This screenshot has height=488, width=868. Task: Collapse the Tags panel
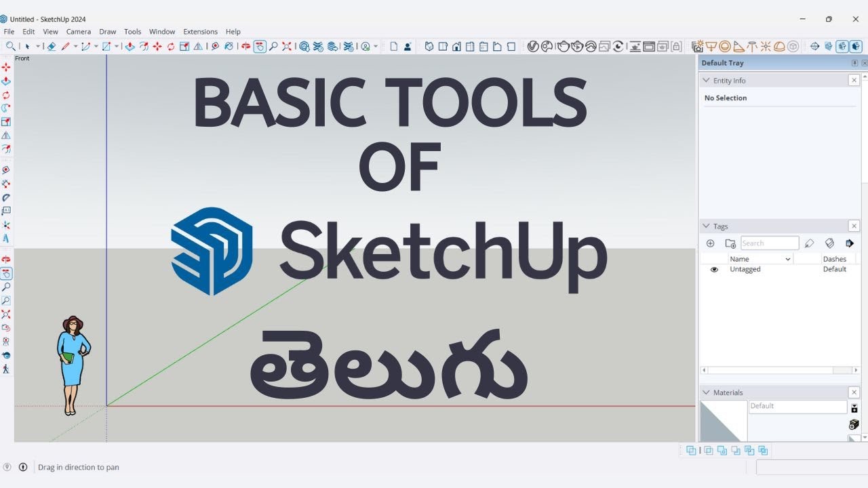point(706,226)
